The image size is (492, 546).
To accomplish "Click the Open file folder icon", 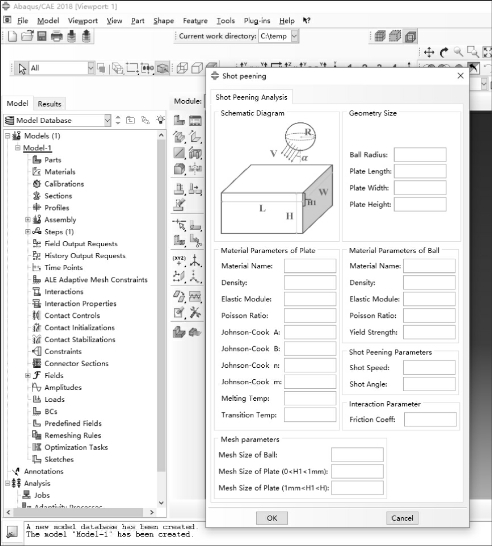I will [x=27, y=36].
